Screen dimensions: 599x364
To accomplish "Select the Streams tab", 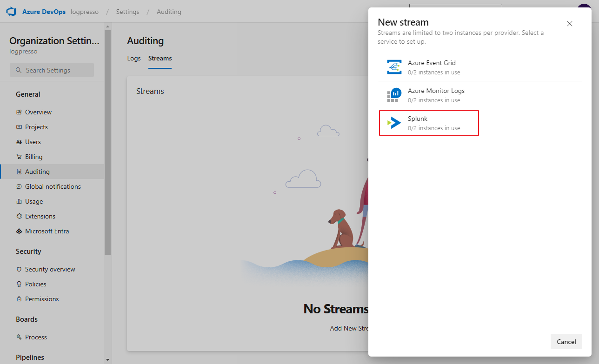I will (x=160, y=59).
